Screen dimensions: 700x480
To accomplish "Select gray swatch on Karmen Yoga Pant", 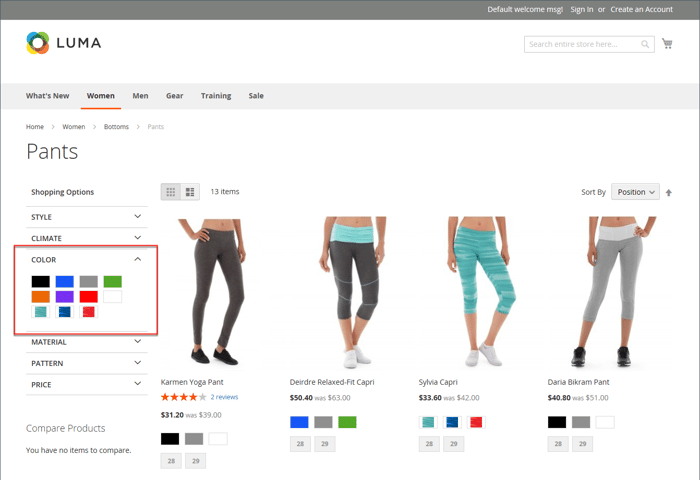I will point(194,439).
